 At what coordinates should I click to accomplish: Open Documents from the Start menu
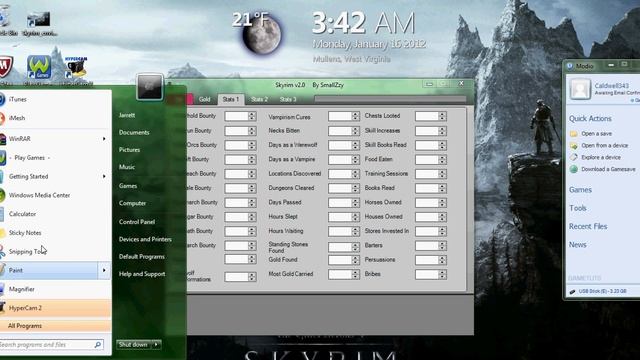click(x=134, y=133)
